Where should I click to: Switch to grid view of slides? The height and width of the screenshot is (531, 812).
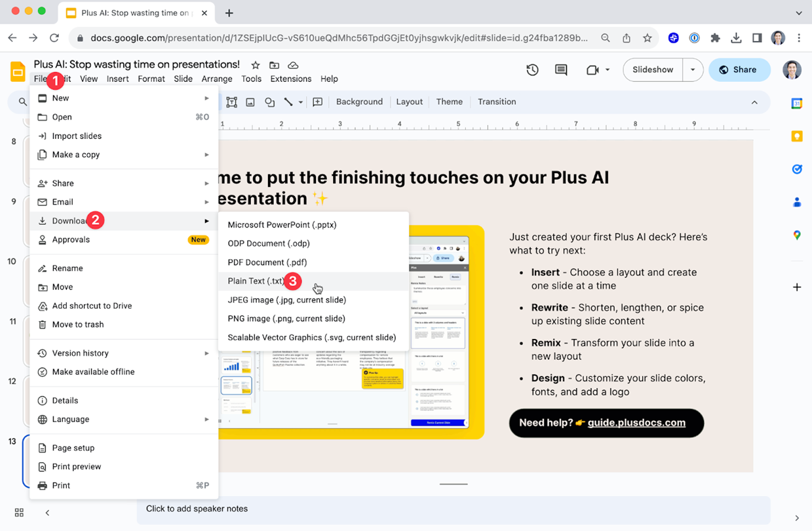18,512
